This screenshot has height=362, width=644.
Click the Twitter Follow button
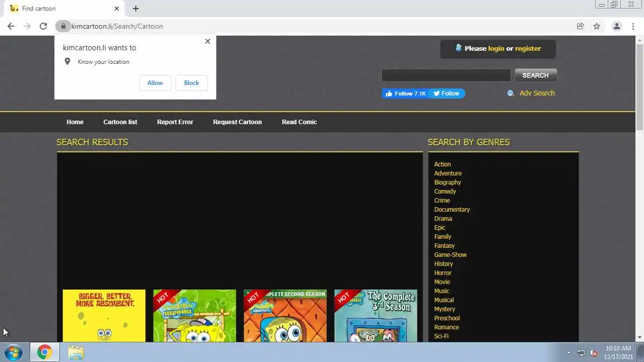pos(447,94)
